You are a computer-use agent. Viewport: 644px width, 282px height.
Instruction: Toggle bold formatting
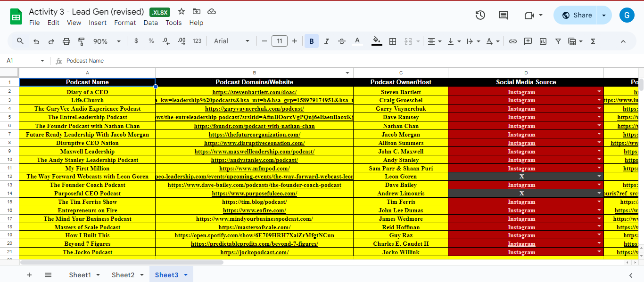tap(311, 41)
